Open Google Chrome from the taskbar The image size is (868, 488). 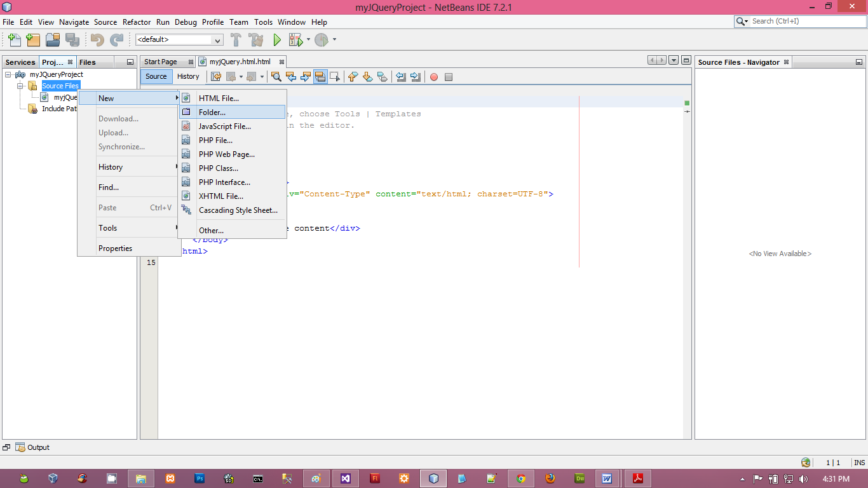(521, 478)
